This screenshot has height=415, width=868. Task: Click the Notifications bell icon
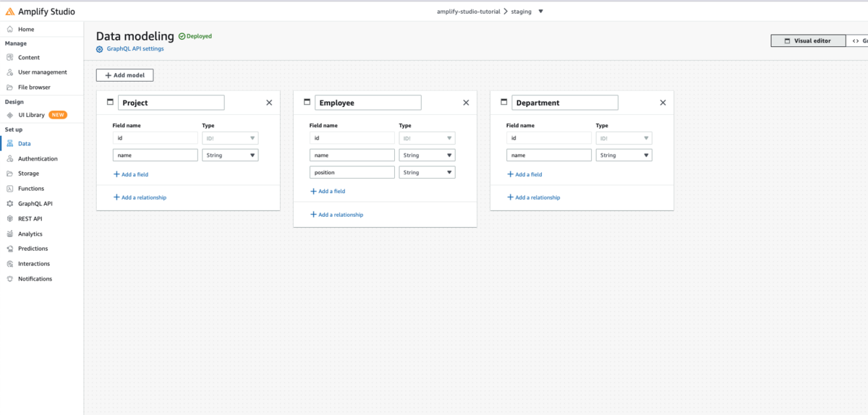pos(10,279)
